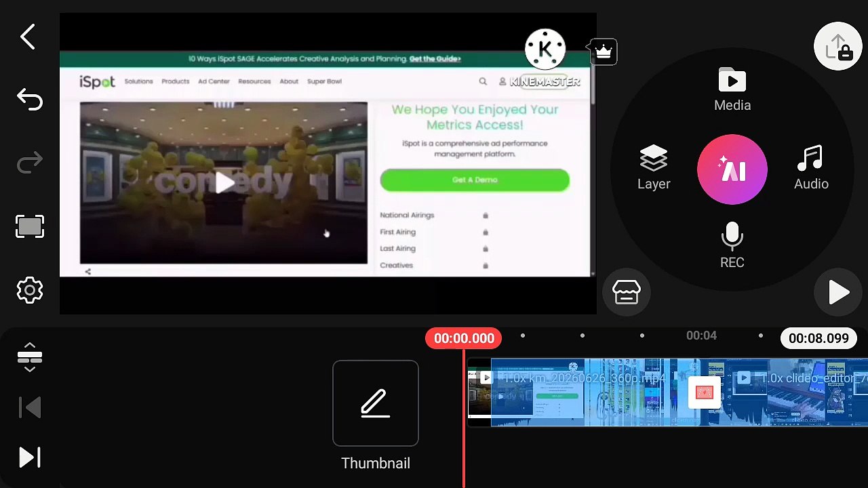Tap 'Products' in the preview

coord(175,81)
